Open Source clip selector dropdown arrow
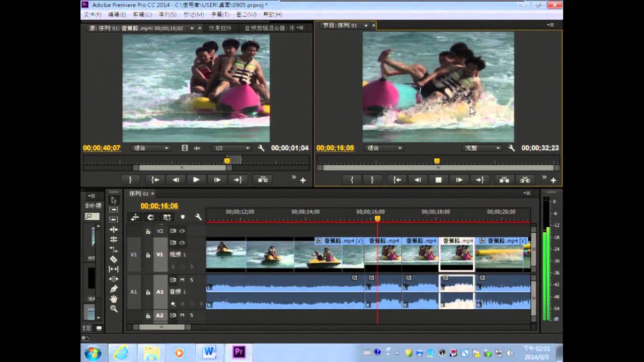Viewport: 644px width, 362px height. click(x=192, y=29)
